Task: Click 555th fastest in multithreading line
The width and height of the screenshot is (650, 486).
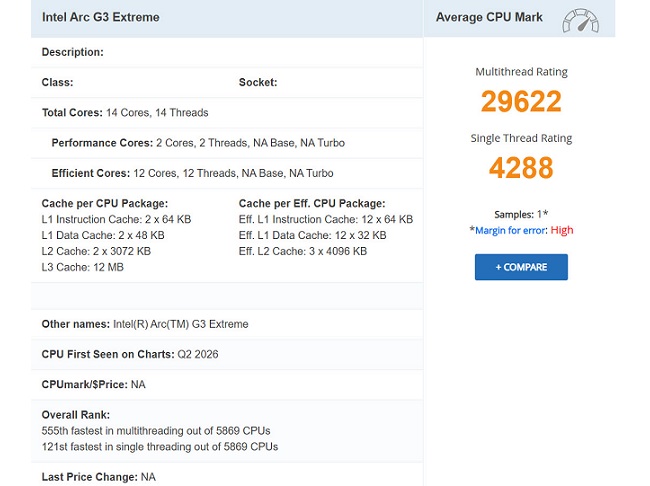Action: [x=156, y=431]
